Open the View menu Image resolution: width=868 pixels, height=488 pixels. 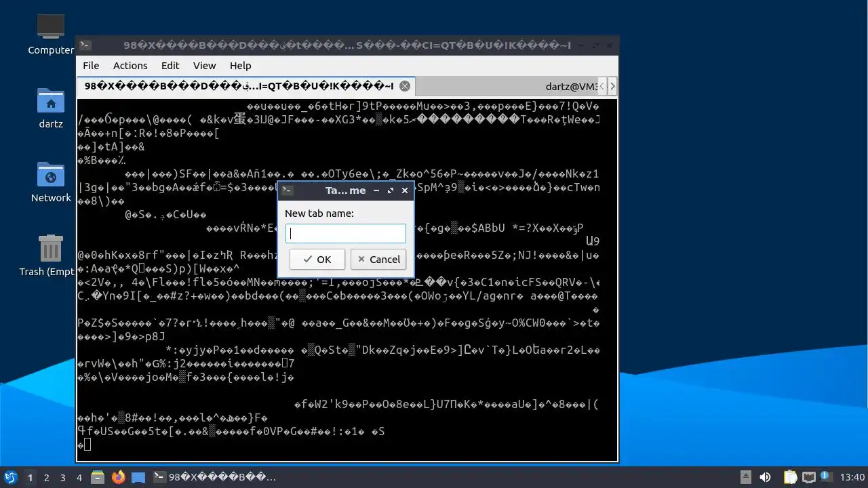pos(204,66)
